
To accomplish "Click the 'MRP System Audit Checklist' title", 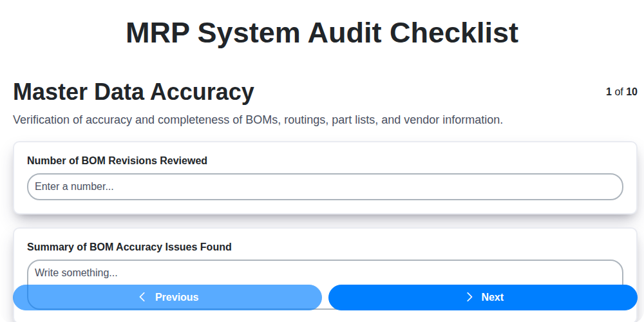I will tap(322, 32).
